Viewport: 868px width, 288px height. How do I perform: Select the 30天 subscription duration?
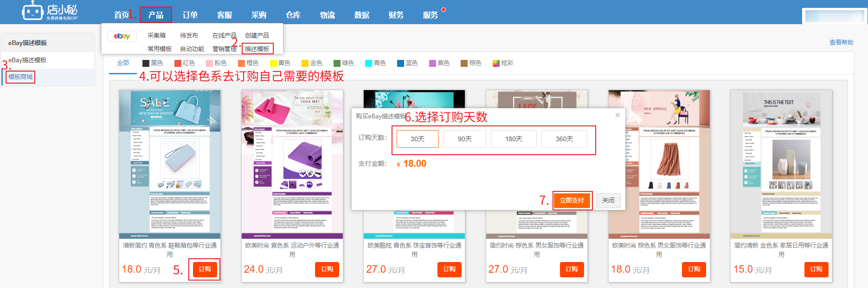[x=418, y=139]
